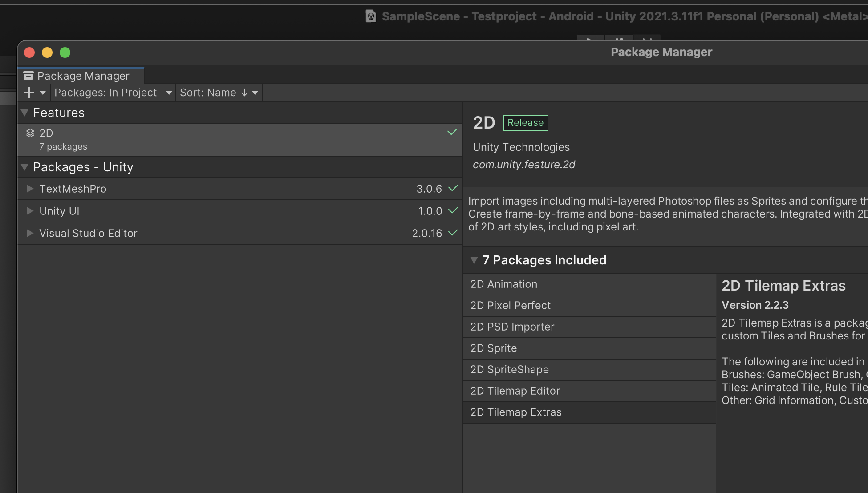Click the 2D feature layers icon
The height and width of the screenshot is (493, 868).
coord(30,133)
